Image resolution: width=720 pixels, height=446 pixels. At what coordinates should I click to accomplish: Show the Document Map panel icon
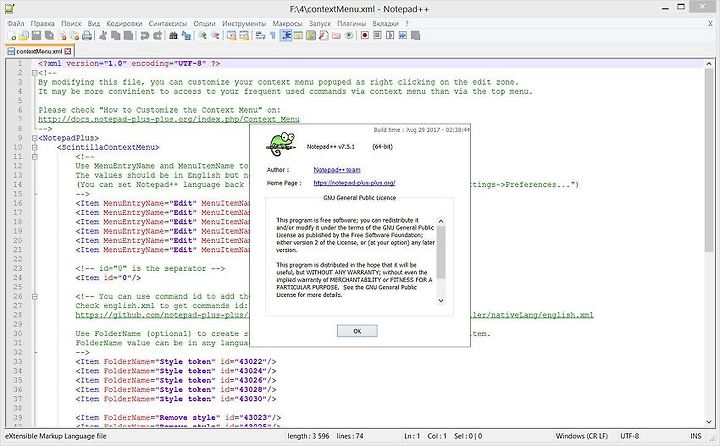pyautogui.click(x=311, y=35)
